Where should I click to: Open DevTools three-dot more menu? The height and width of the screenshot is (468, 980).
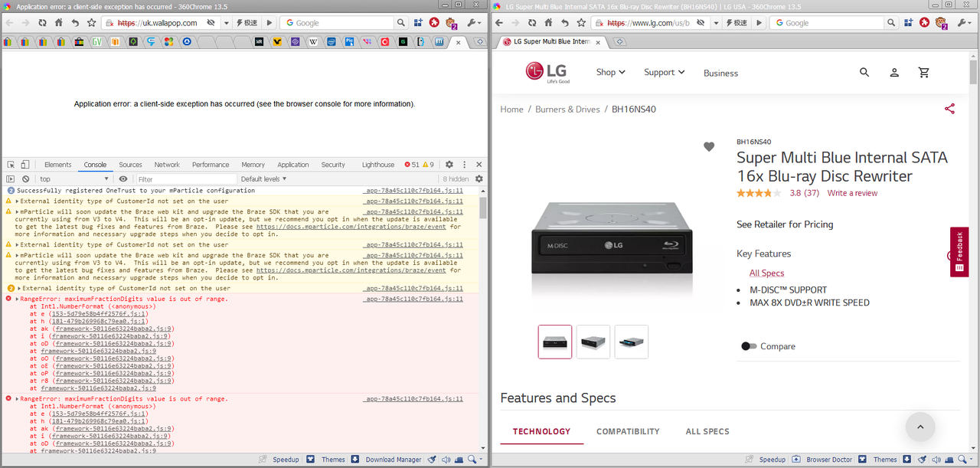tap(464, 165)
